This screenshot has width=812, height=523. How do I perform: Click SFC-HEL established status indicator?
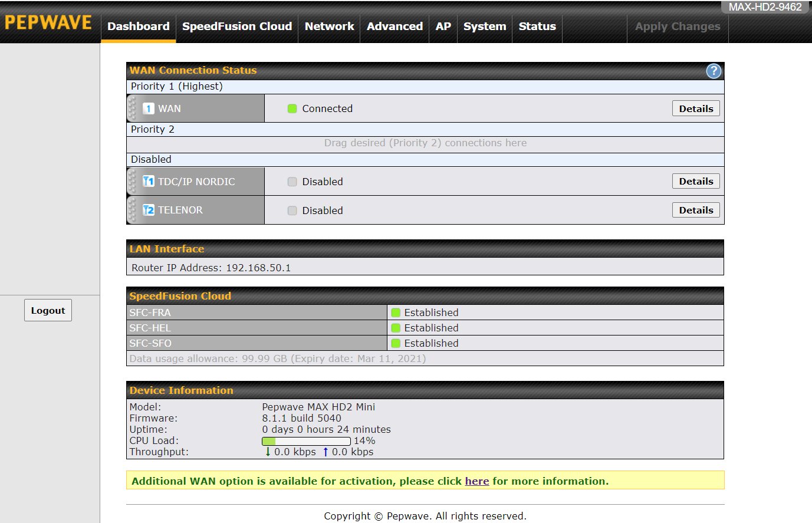pyautogui.click(x=396, y=328)
